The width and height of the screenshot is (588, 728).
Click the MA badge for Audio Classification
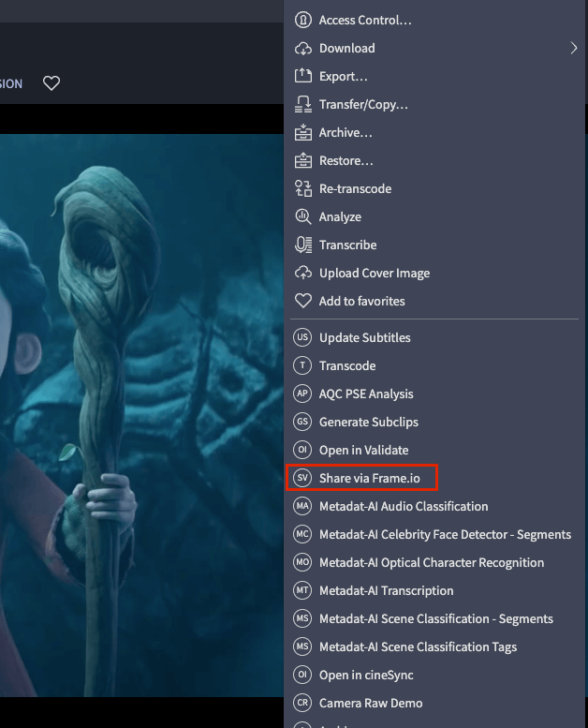302,506
